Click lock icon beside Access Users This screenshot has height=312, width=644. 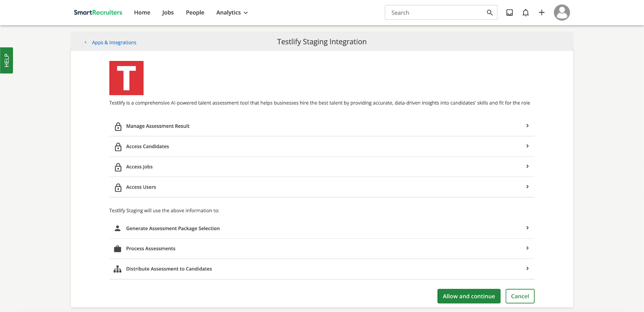click(x=118, y=187)
